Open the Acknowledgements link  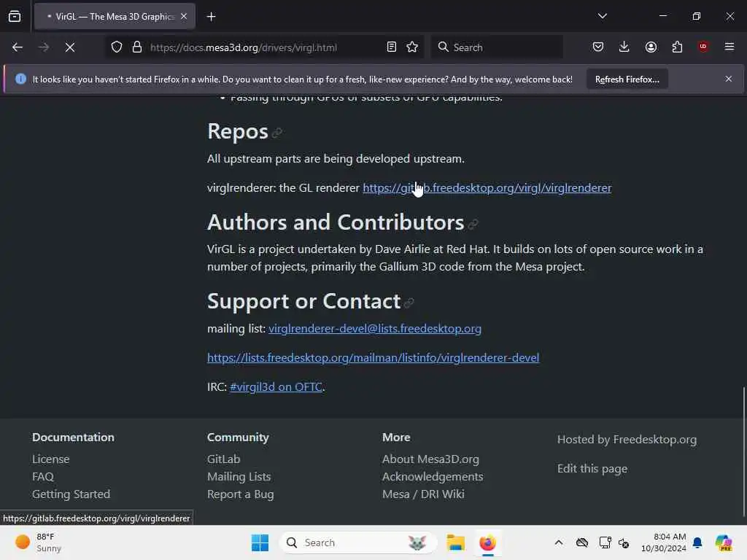tap(432, 477)
